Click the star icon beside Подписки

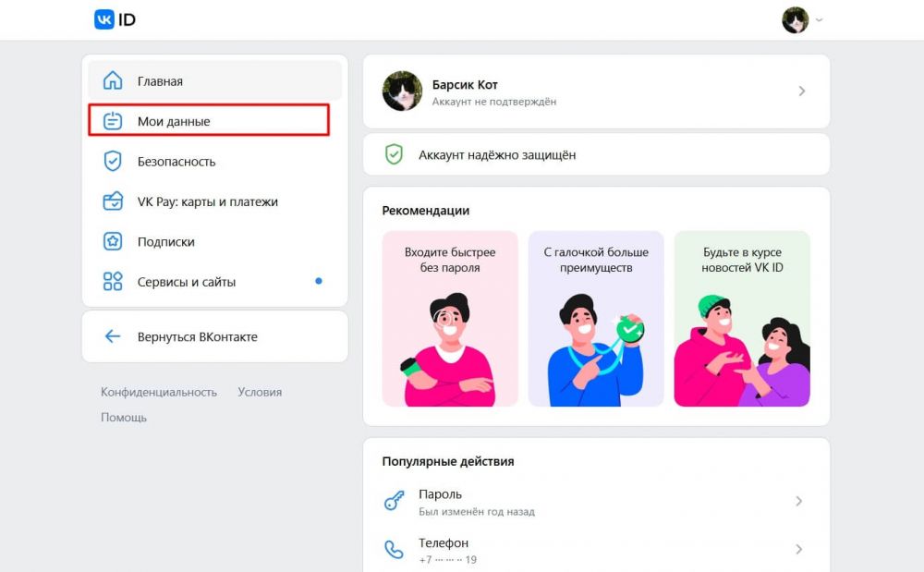(x=113, y=241)
